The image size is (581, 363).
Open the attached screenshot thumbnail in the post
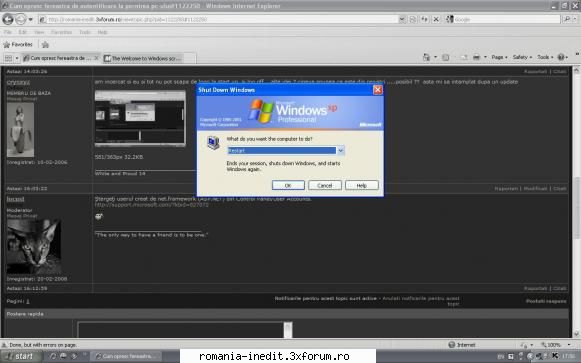(140, 119)
